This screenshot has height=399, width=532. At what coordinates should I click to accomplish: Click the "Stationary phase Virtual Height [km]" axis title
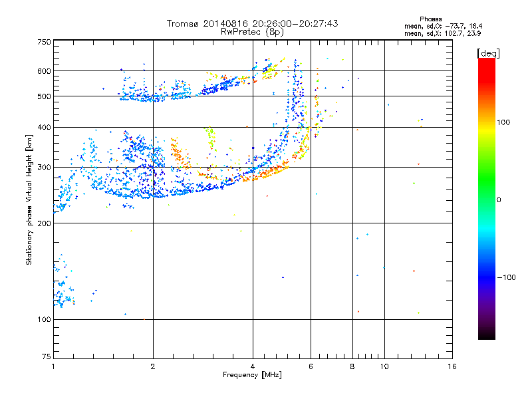[x=29, y=199]
